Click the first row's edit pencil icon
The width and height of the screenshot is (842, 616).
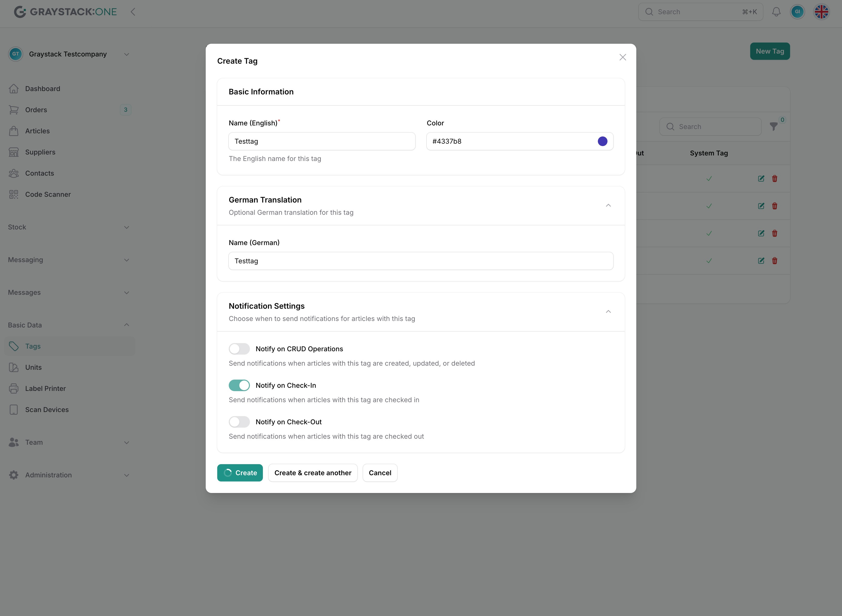[761, 179]
